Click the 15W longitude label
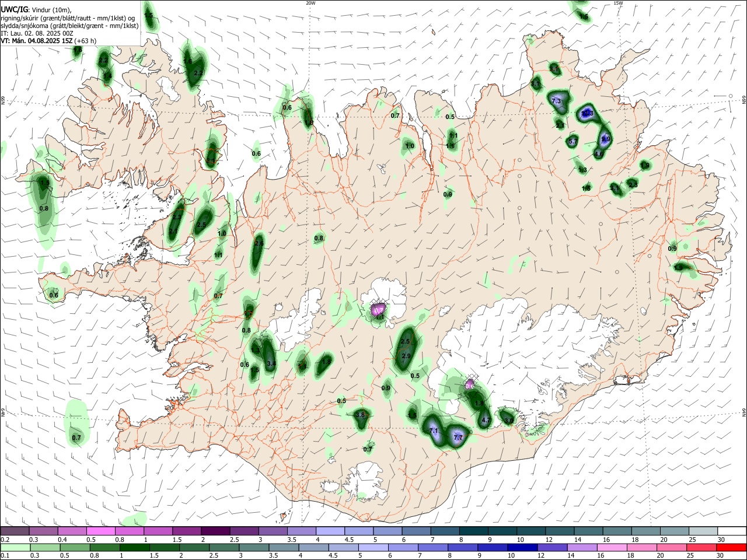 (x=618, y=3)
